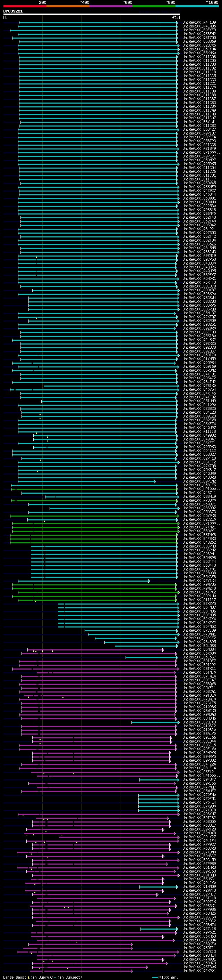Choose the UniRef100_C0SPH3 entry
The height and width of the screenshot is (980, 222).
(199, 546)
